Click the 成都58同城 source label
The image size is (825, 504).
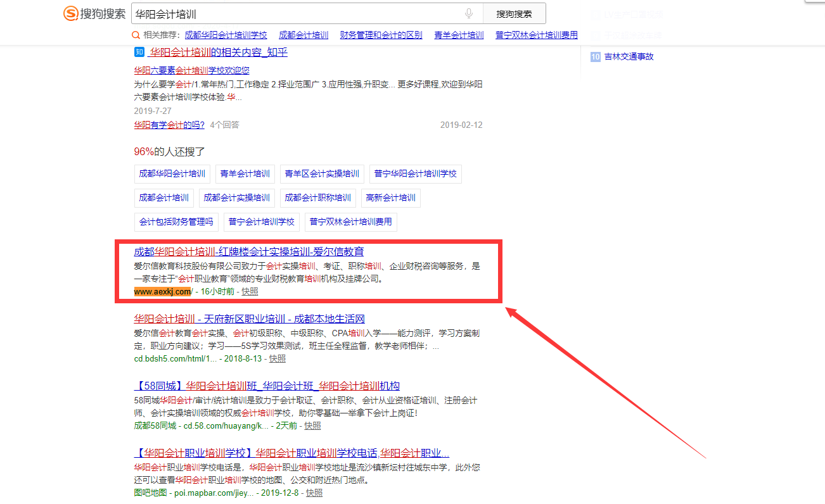point(155,425)
